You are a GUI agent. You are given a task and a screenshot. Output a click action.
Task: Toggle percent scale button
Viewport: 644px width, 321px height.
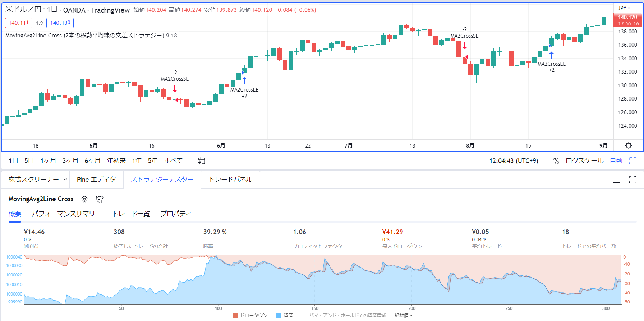point(556,161)
